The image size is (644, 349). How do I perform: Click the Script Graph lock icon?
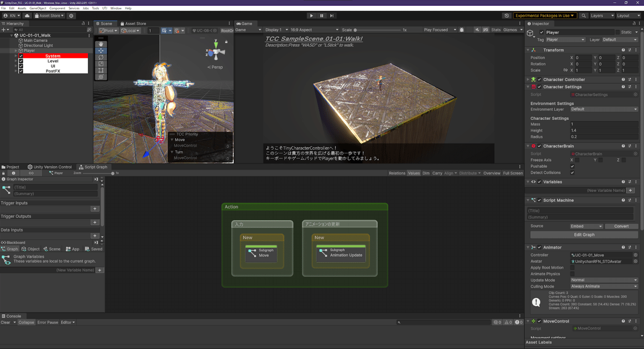pyautogui.click(x=4, y=173)
